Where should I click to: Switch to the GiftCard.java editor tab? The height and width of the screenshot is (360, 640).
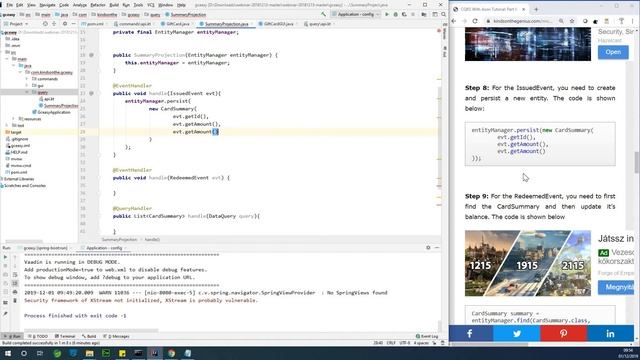176,24
